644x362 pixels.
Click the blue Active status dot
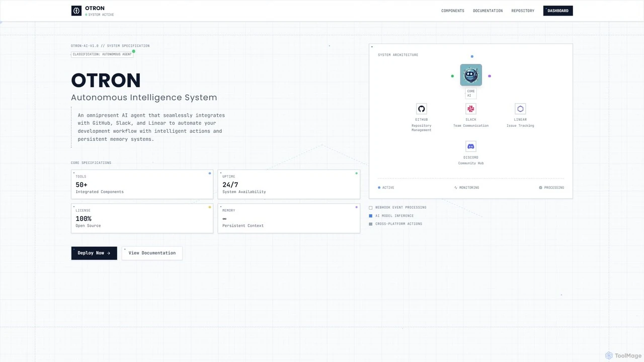[x=379, y=188]
